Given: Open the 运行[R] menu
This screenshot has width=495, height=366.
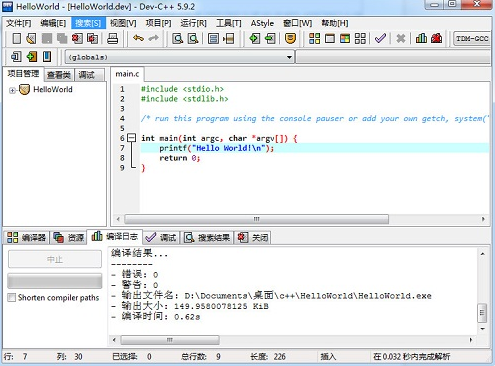Looking at the screenshot, I should click(193, 23).
